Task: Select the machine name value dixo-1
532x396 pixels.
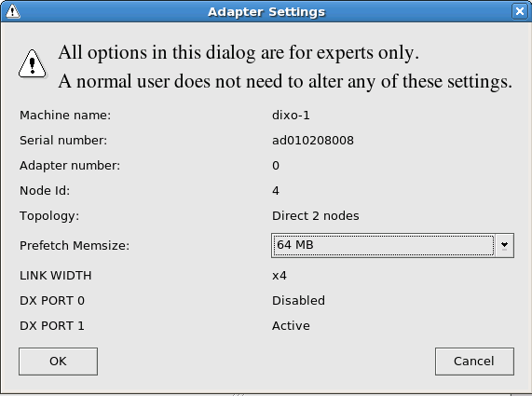Action: tap(291, 116)
